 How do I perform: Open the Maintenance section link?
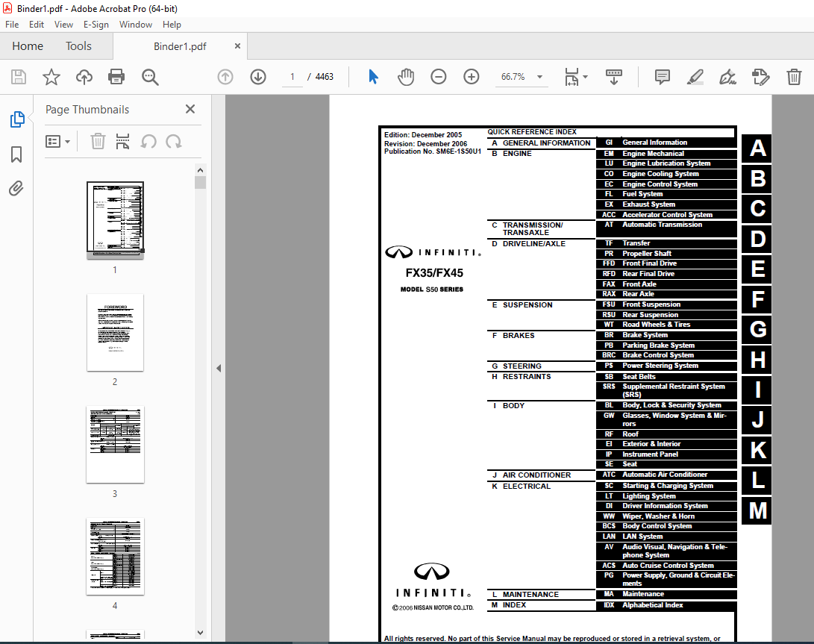pos(666,594)
